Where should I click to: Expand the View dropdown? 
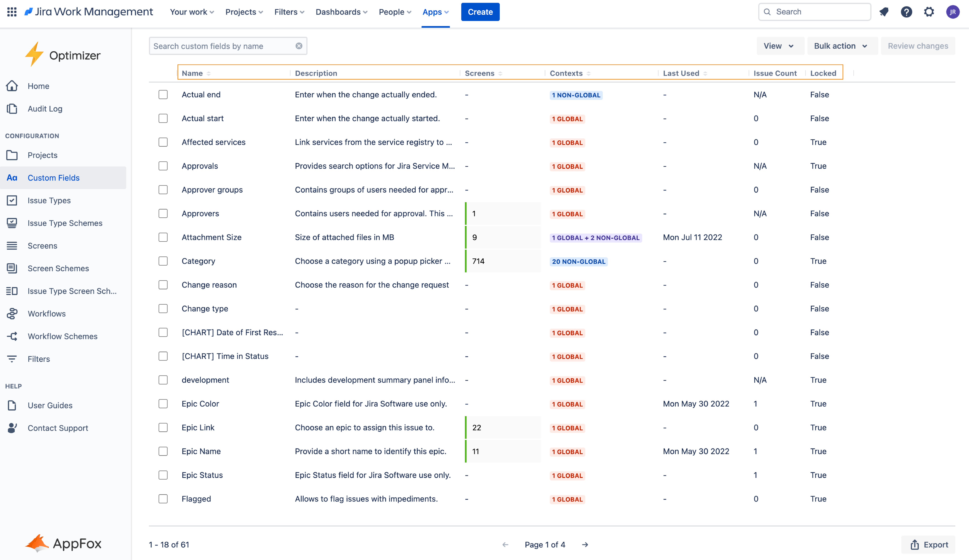pyautogui.click(x=779, y=46)
